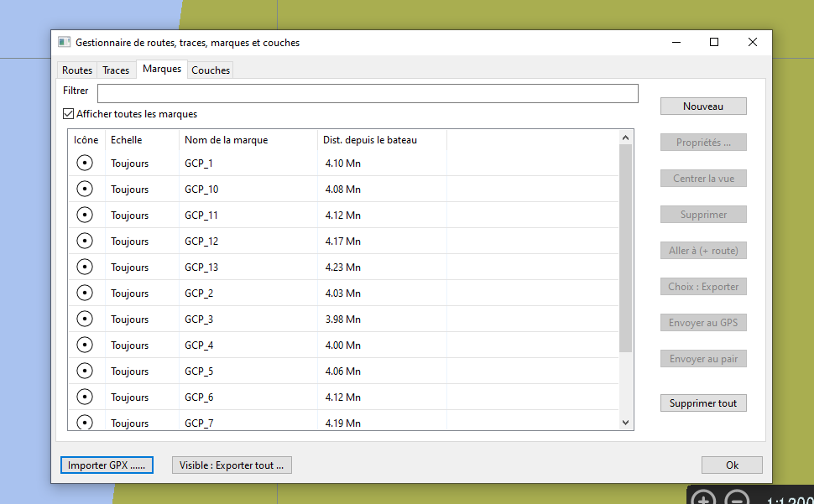Viewport: 814px width, 504px height.
Task: Zoom in on the chart
Action: tap(705, 496)
